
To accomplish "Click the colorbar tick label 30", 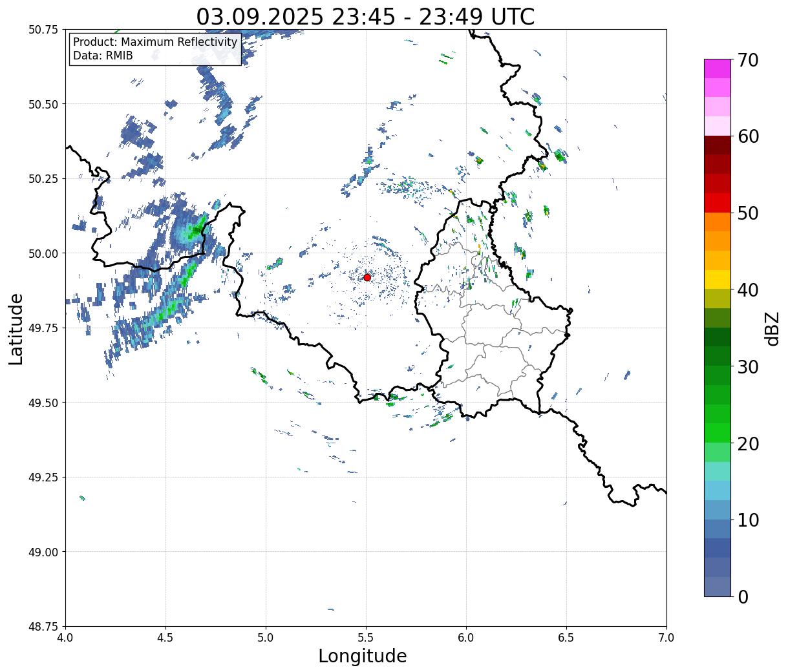I will [x=748, y=367].
